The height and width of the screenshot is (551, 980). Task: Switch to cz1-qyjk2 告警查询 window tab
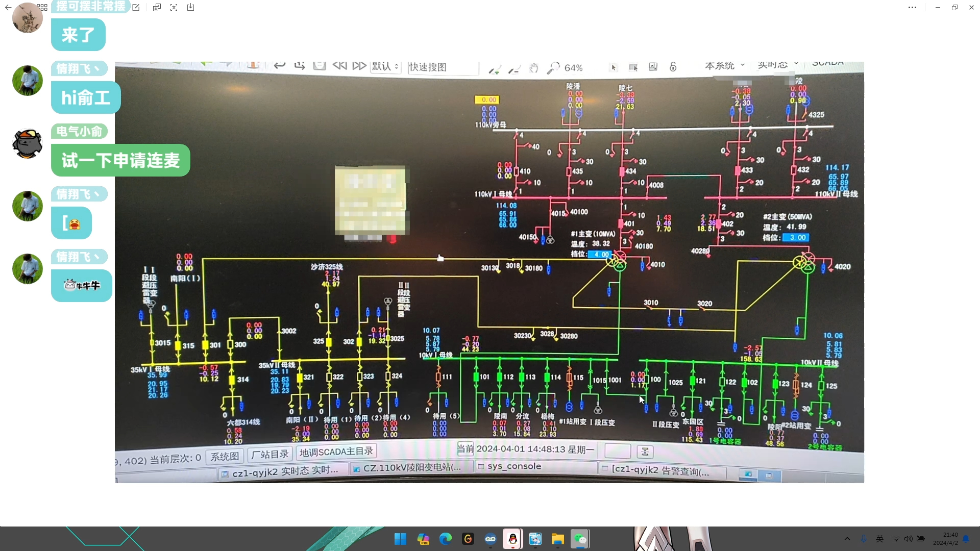click(661, 470)
